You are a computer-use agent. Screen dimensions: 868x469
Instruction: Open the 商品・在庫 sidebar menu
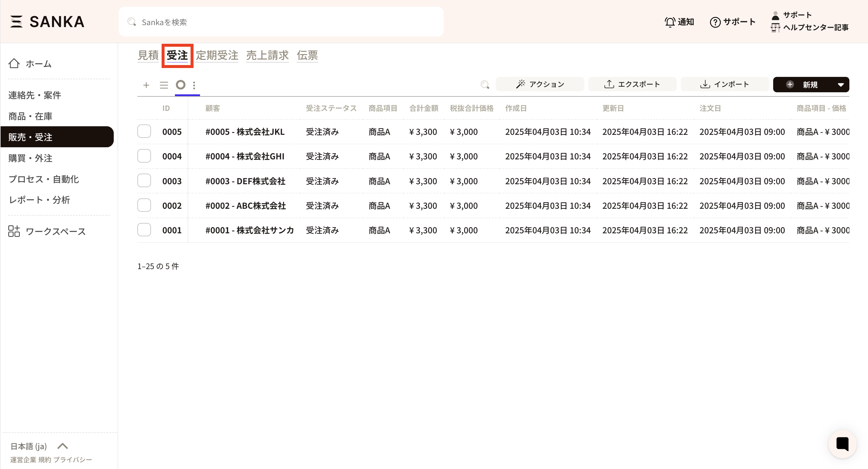pyautogui.click(x=30, y=116)
